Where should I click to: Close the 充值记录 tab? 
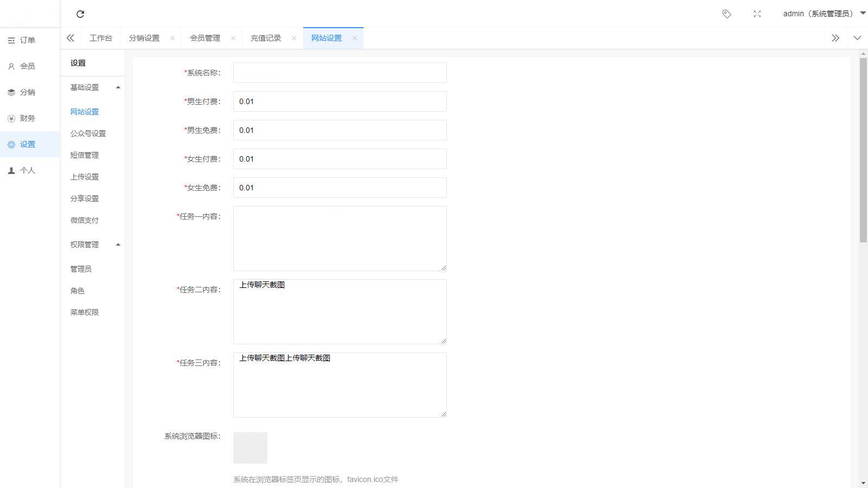[294, 38]
